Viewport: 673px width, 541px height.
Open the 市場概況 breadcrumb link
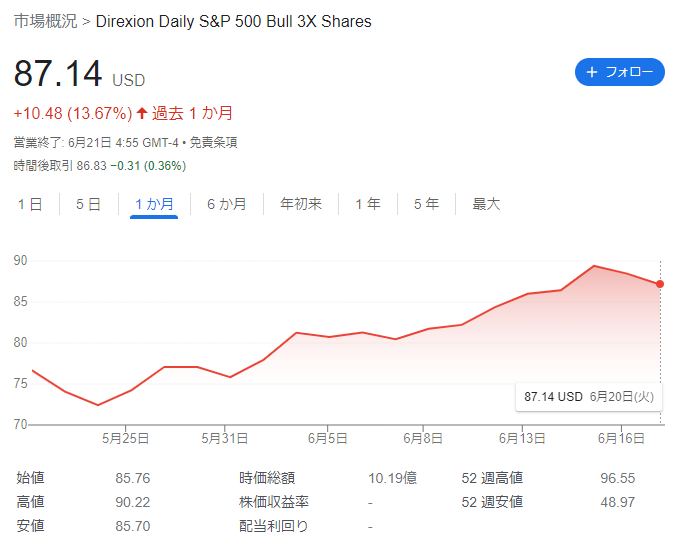click(x=45, y=21)
